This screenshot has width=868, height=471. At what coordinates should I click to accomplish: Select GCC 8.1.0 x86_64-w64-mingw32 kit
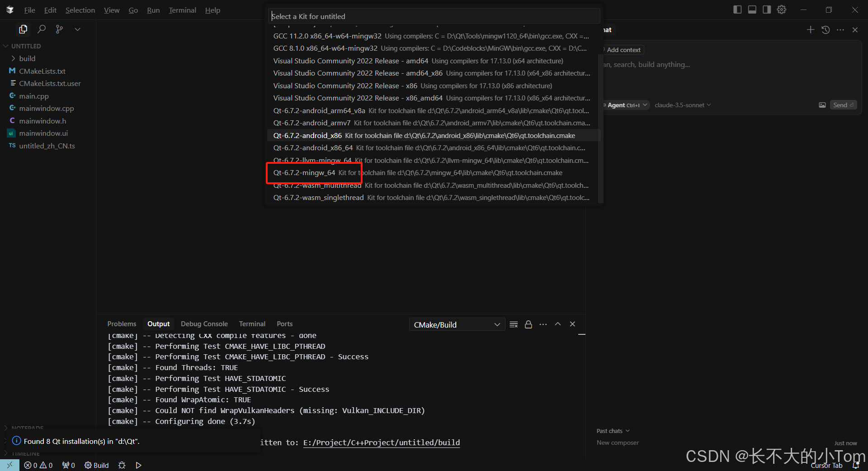(x=433, y=48)
